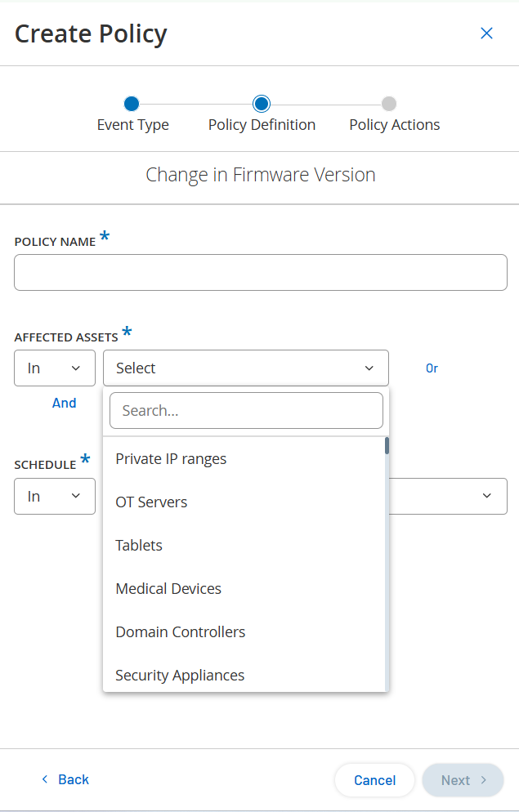This screenshot has height=812, width=519.
Task: Click the Search box in asset list
Action: pos(246,411)
